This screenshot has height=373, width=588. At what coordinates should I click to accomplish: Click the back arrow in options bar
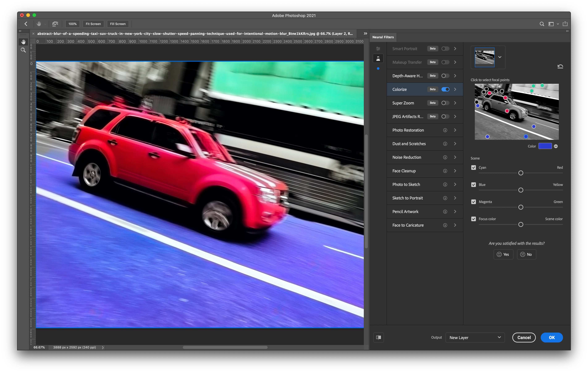pos(26,24)
